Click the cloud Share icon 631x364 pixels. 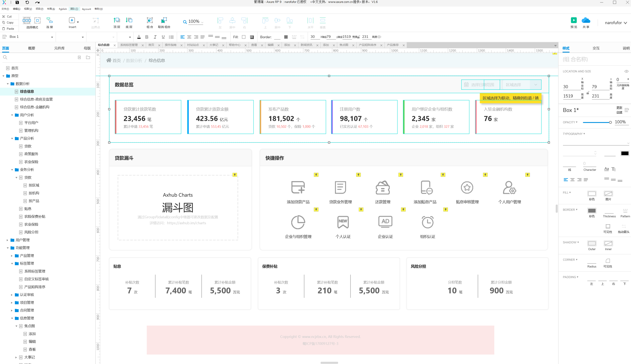point(586,20)
